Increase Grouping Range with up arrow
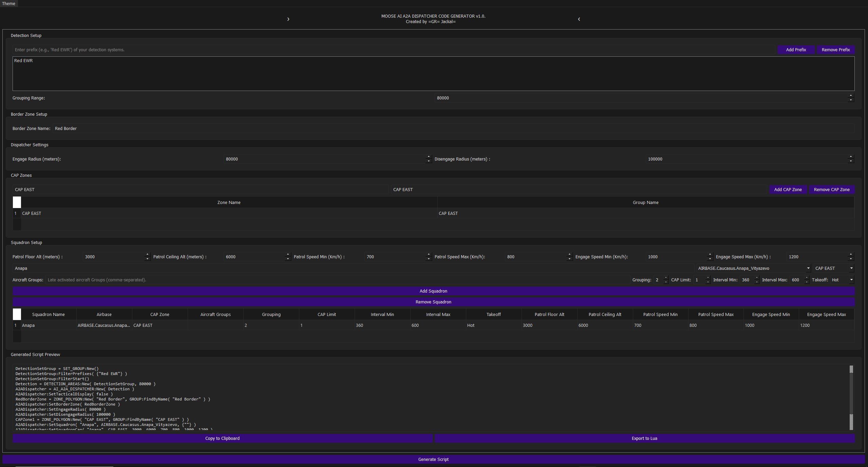Viewport: 868px width, 467px height. point(851,96)
